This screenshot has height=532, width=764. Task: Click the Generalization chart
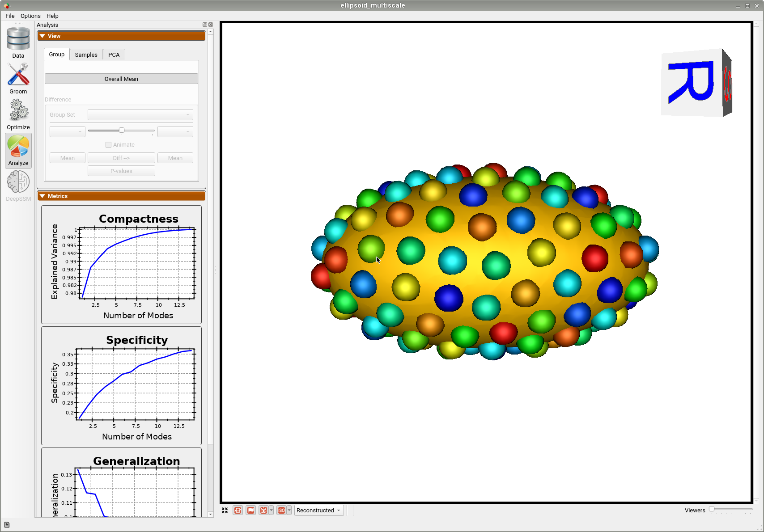tap(121, 483)
